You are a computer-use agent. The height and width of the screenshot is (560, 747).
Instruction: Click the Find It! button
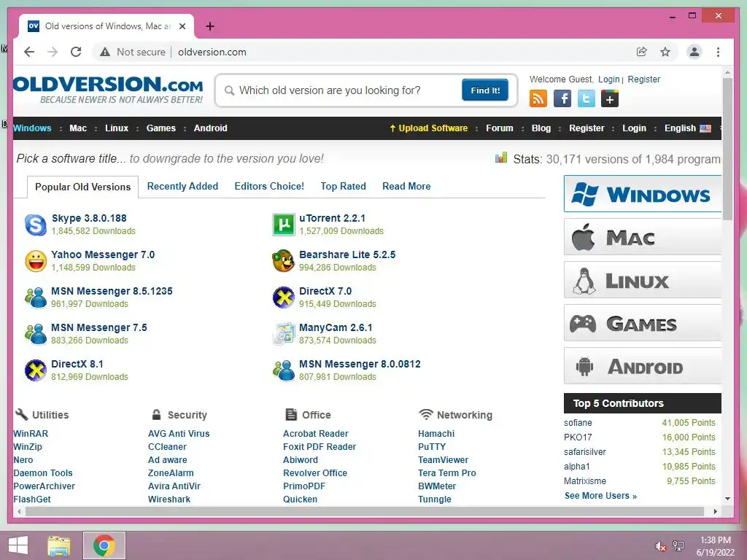(485, 90)
